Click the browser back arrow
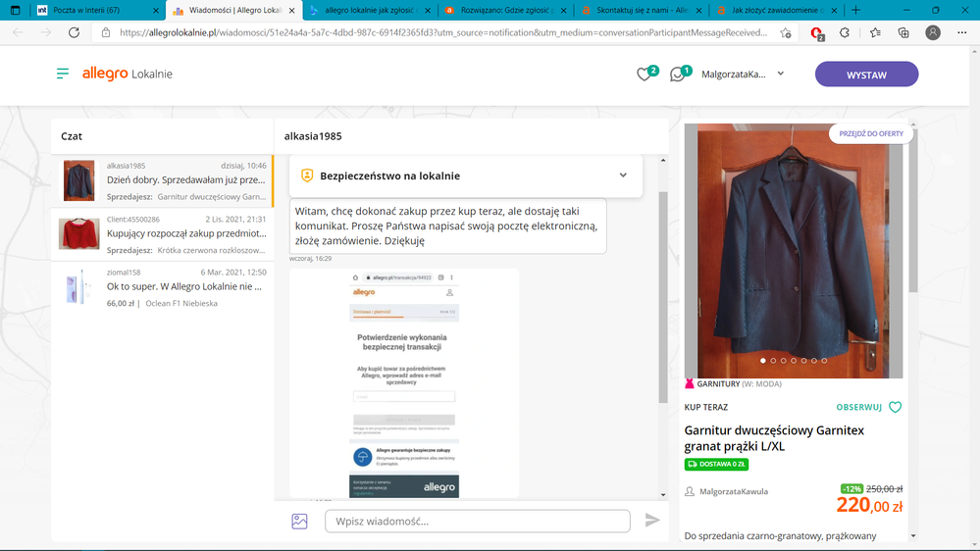The height and width of the screenshot is (551, 980). (18, 32)
